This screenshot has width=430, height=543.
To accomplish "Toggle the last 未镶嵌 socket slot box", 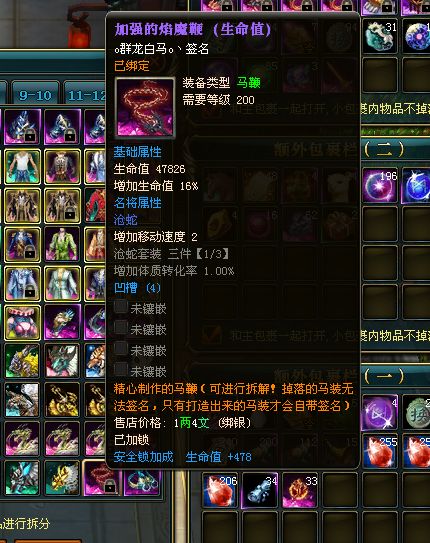I will 121,370.
